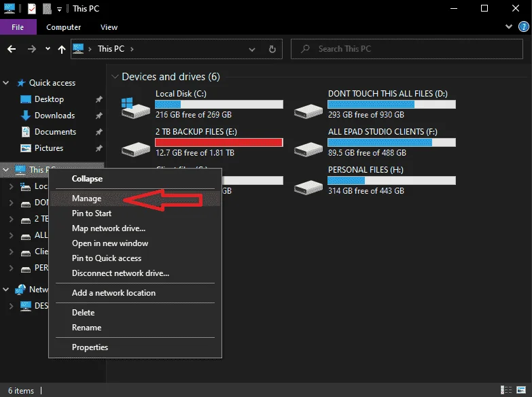Expand the 2 TB drive tree node

[11, 219]
